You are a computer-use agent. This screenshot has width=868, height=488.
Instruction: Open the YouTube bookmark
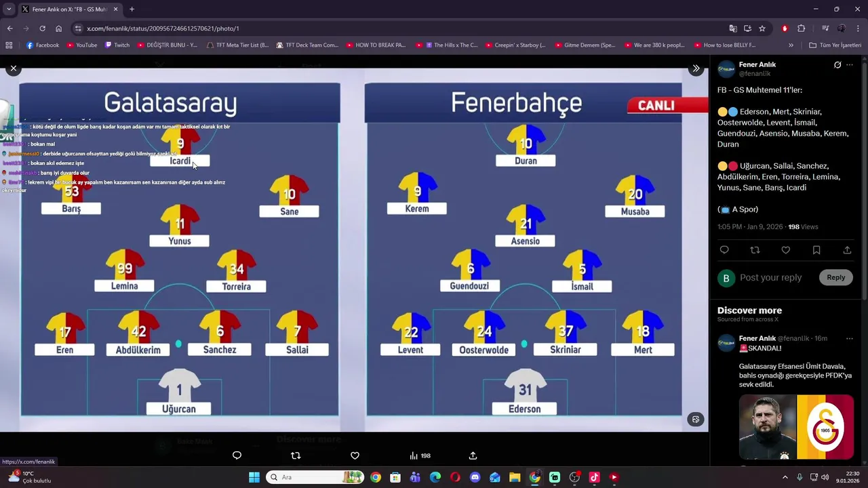[81, 45]
